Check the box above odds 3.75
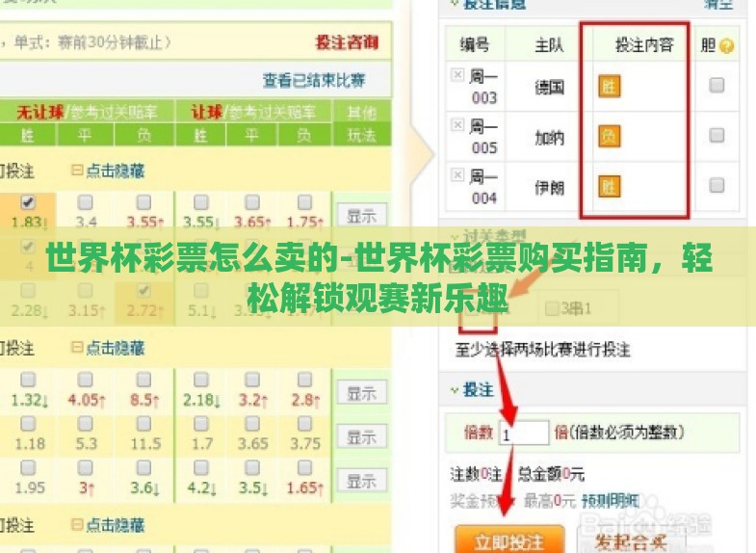 304,423
